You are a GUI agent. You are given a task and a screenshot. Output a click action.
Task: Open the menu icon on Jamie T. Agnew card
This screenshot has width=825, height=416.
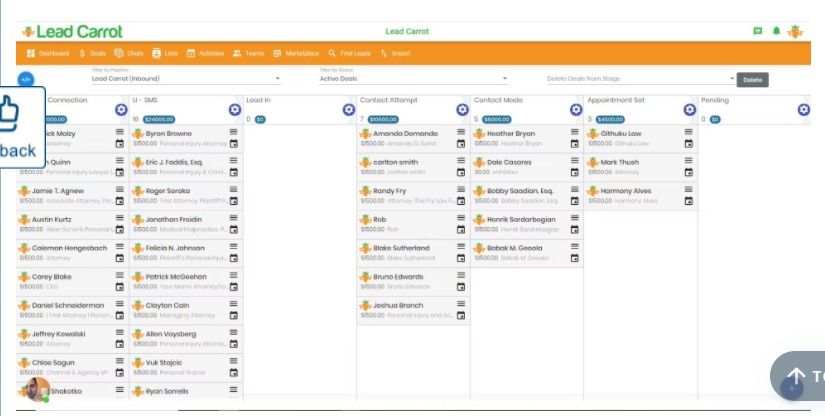[119, 189]
